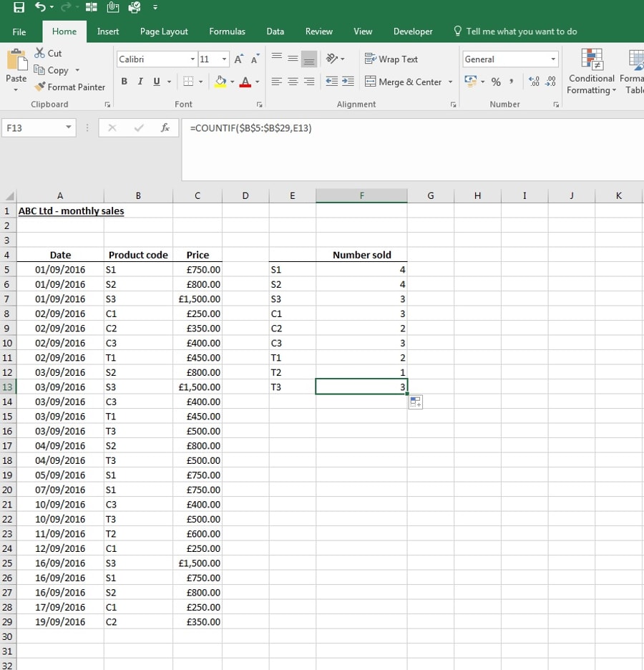
Task: Switch to the Developer tab
Action: pyautogui.click(x=413, y=31)
